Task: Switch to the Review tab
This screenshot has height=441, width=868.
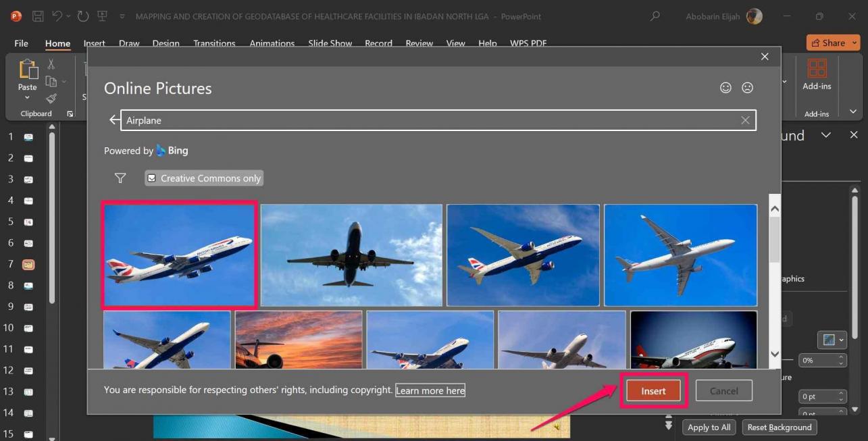Action: tap(419, 43)
